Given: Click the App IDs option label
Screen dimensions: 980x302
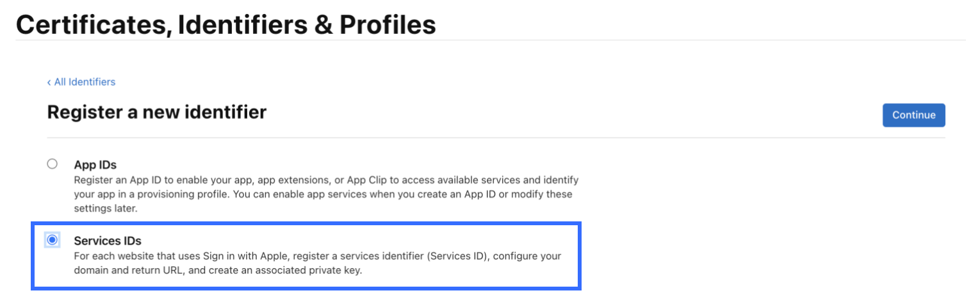Looking at the screenshot, I should point(95,164).
